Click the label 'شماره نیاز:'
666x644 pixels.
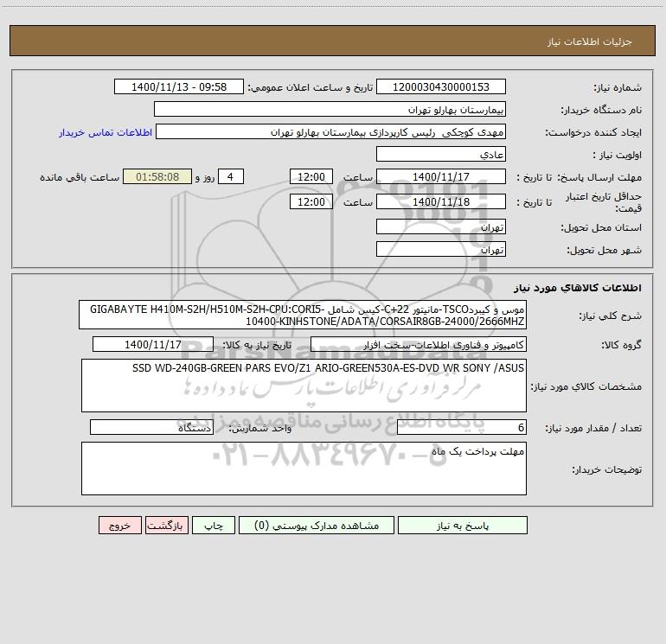point(618,88)
